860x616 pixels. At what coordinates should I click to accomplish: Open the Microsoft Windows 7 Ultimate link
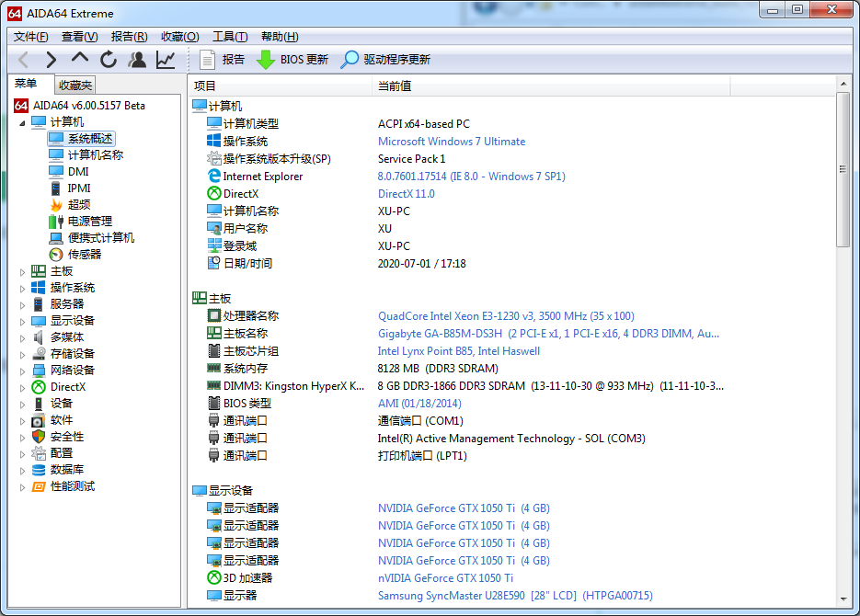pos(452,142)
